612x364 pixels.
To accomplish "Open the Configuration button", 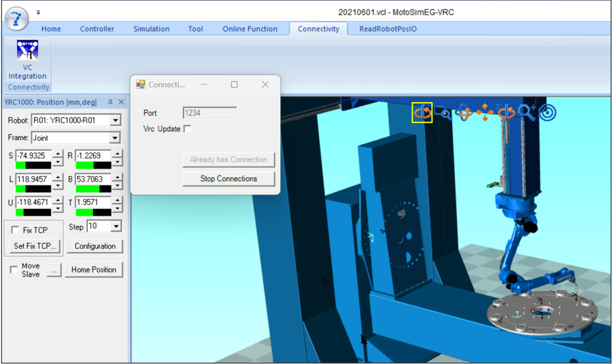I will pyautogui.click(x=95, y=246).
